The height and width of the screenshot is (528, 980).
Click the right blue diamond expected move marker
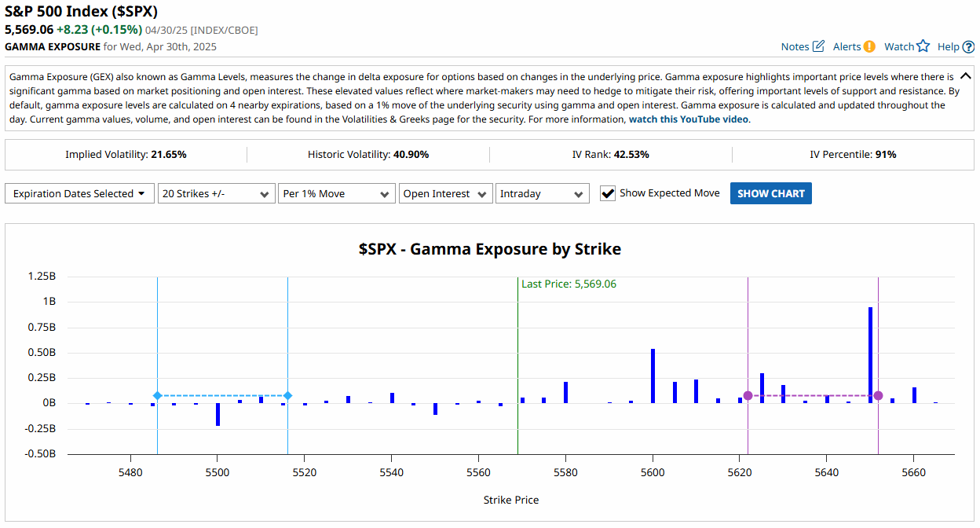[287, 395]
